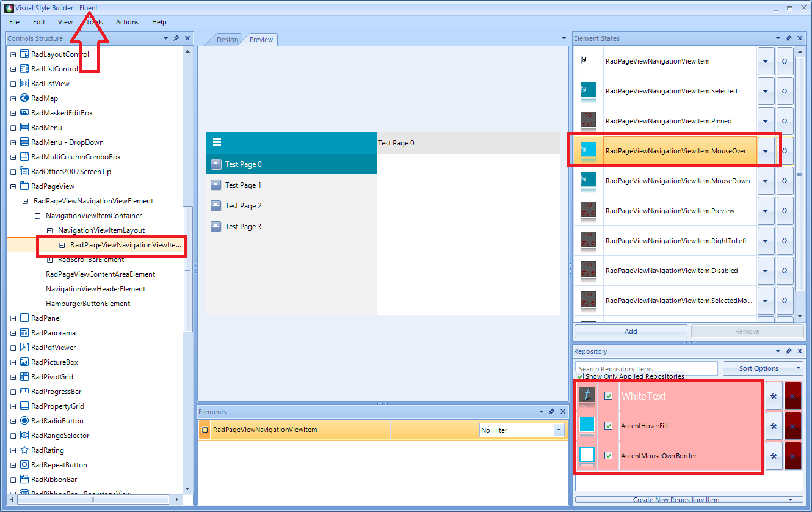Pin the Elements panel
Screen dimensions: 812x512
[x=552, y=412]
